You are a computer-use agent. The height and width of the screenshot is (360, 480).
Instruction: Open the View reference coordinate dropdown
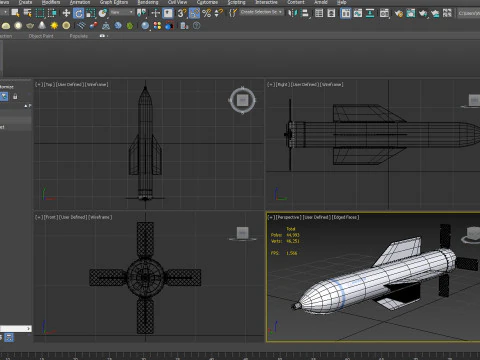click(x=122, y=13)
